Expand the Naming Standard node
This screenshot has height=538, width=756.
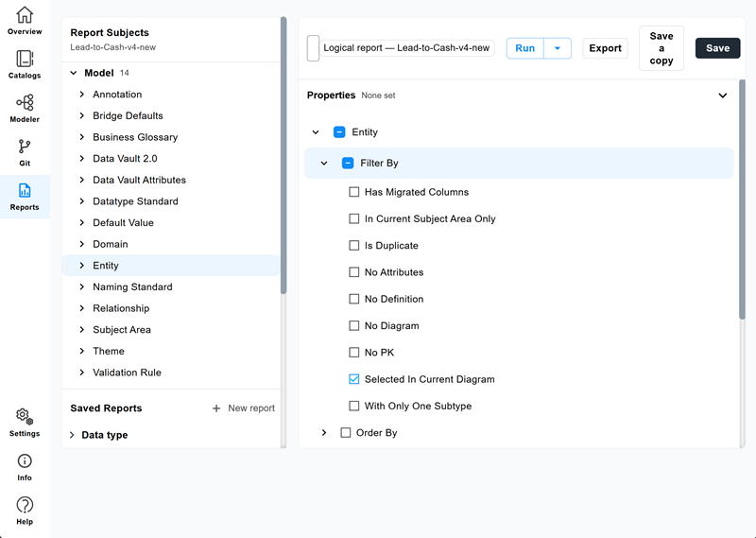point(82,286)
